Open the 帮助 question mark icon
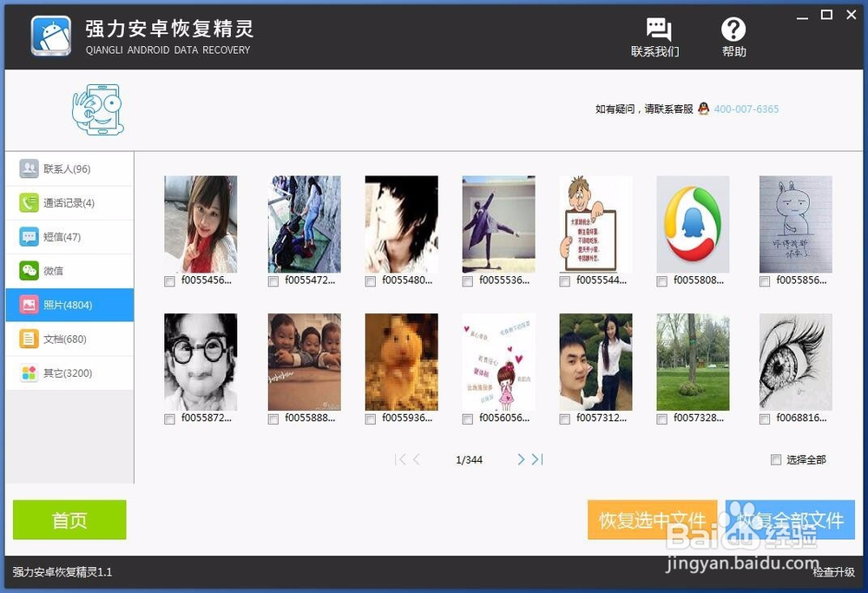Viewport: 868px width, 593px height. click(733, 29)
